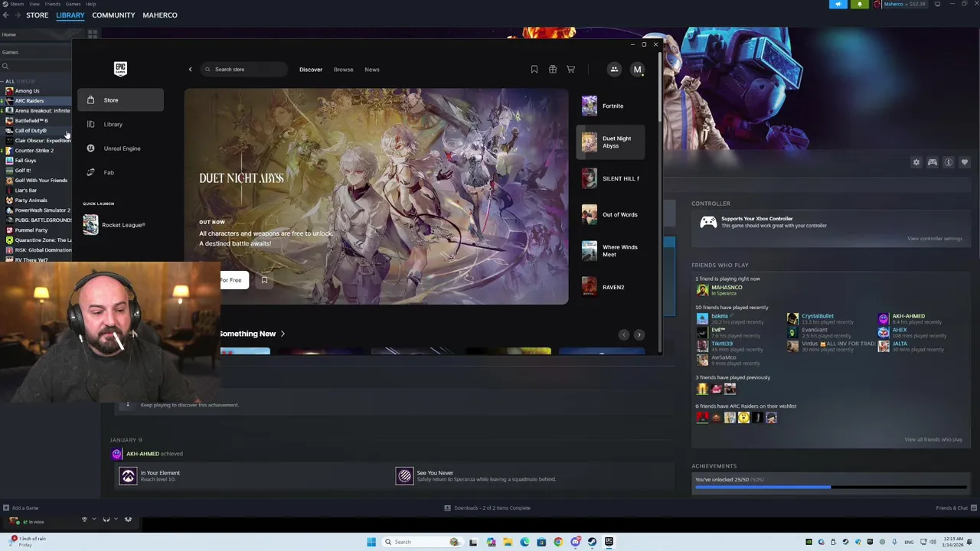Viewport: 980px width, 551px height.
Task: Open View all friends who play link
Action: 933,440
